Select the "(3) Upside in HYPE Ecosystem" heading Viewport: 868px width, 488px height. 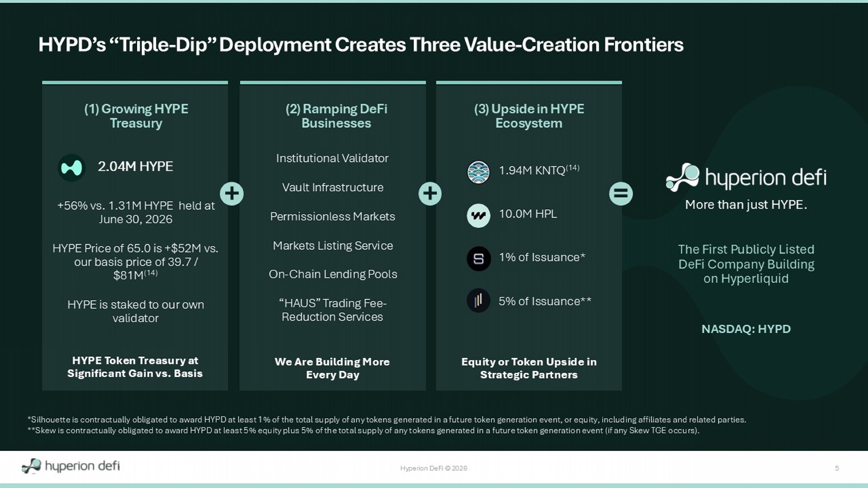[529, 116]
